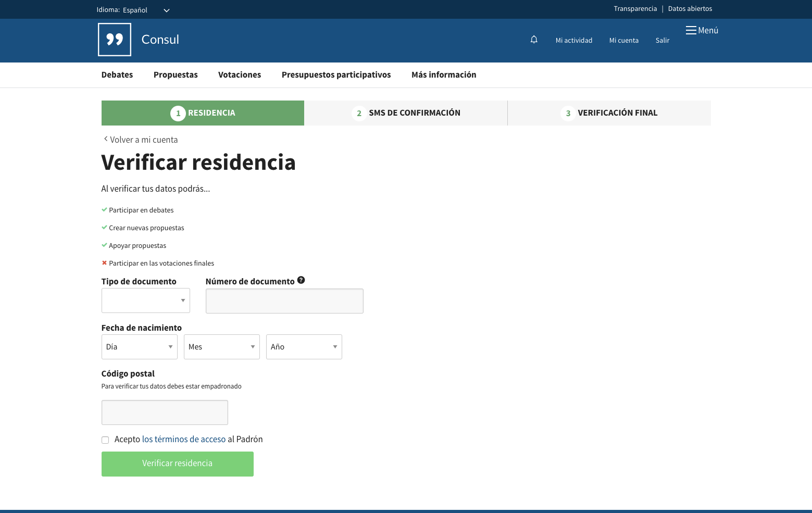Image resolution: width=812 pixels, height=513 pixels.
Task: Expand the Año dropdown
Action: coord(304,347)
